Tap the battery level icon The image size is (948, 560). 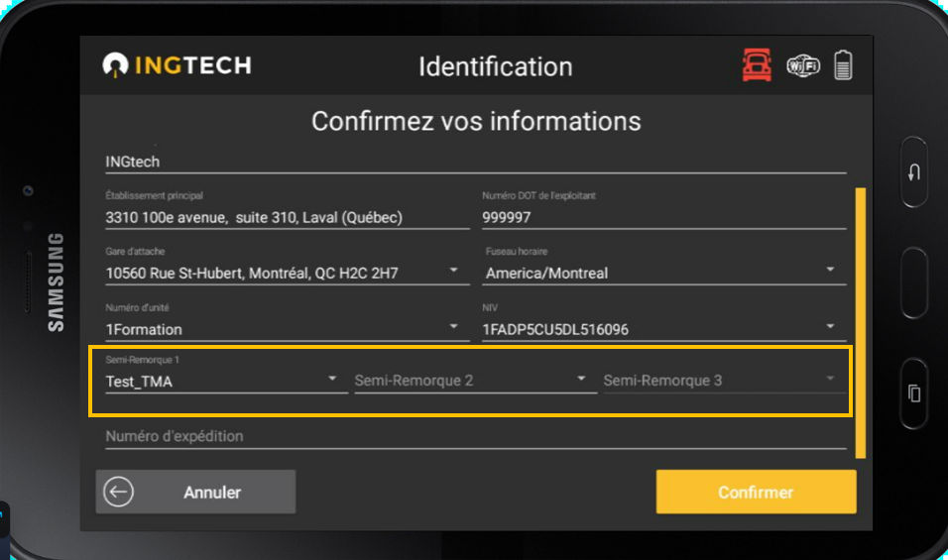(843, 66)
